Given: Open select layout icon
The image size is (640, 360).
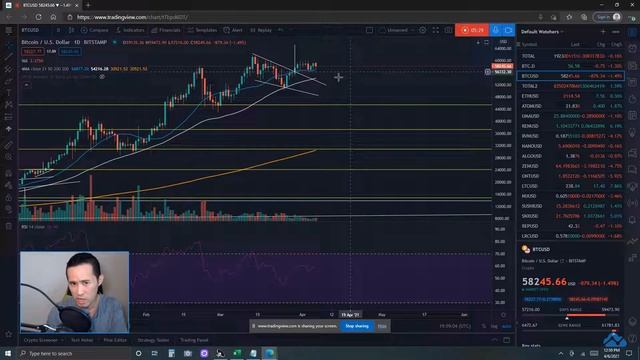Looking at the screenshot, I should (x=369, y=30).
